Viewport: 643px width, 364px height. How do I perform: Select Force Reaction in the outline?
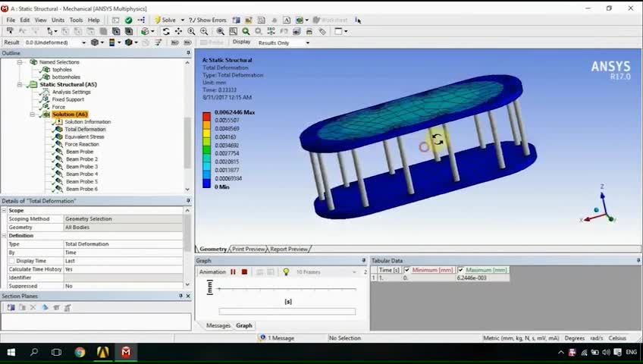(x=82, y=144)
